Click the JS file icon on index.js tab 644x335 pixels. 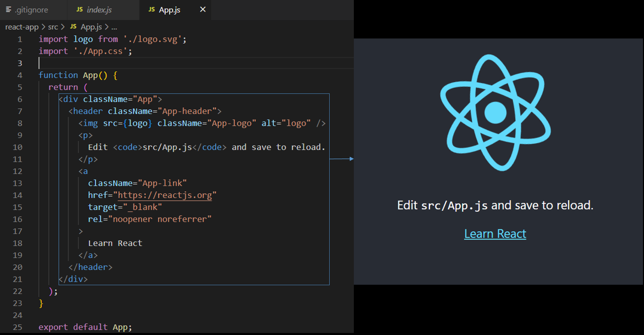click(79, 10)
